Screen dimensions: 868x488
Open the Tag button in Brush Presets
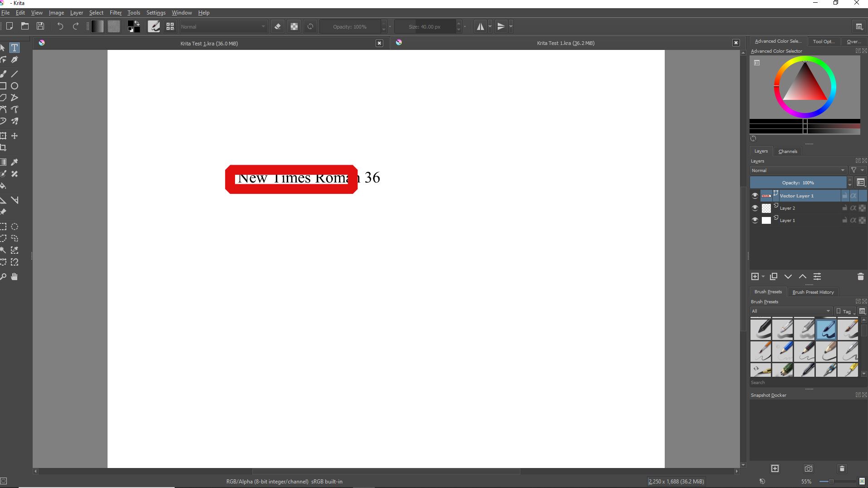(846, 311)
